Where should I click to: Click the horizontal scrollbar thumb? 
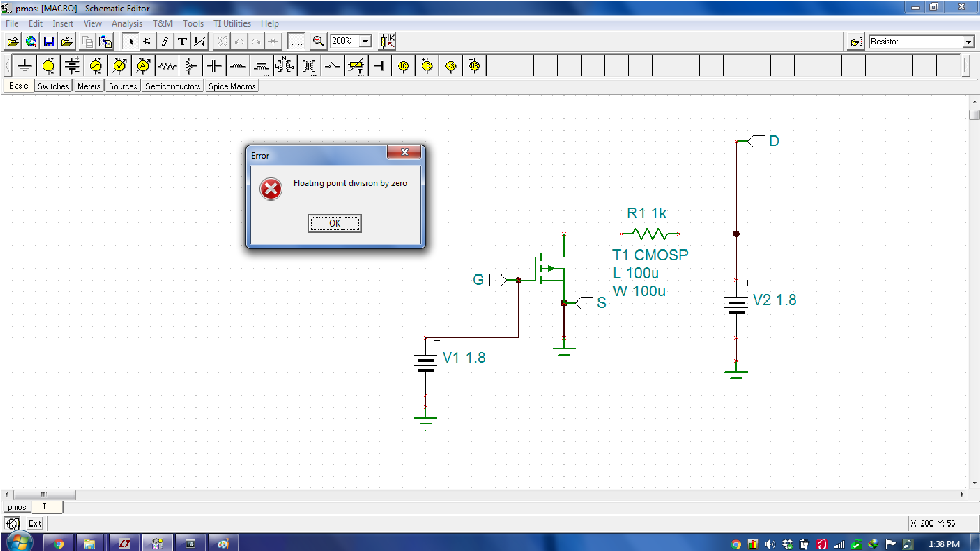[x=44, y=495]
